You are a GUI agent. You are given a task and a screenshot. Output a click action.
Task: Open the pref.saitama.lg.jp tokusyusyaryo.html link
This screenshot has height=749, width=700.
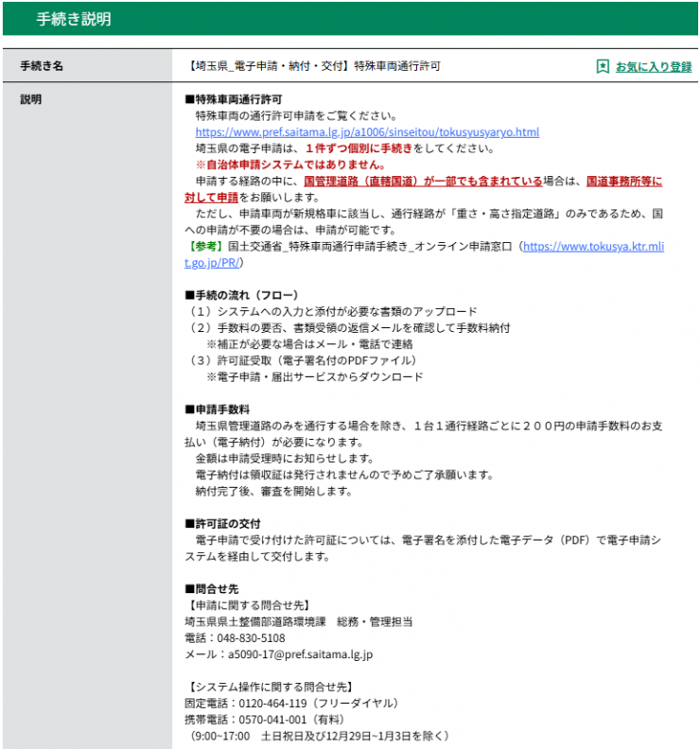pyautogui.click(x=367, y=131)
